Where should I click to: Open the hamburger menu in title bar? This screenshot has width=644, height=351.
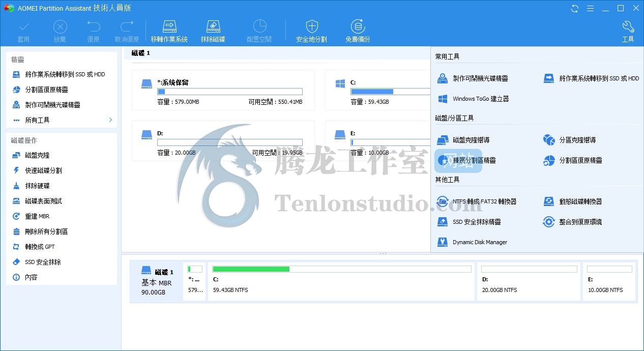pos(590,8)
